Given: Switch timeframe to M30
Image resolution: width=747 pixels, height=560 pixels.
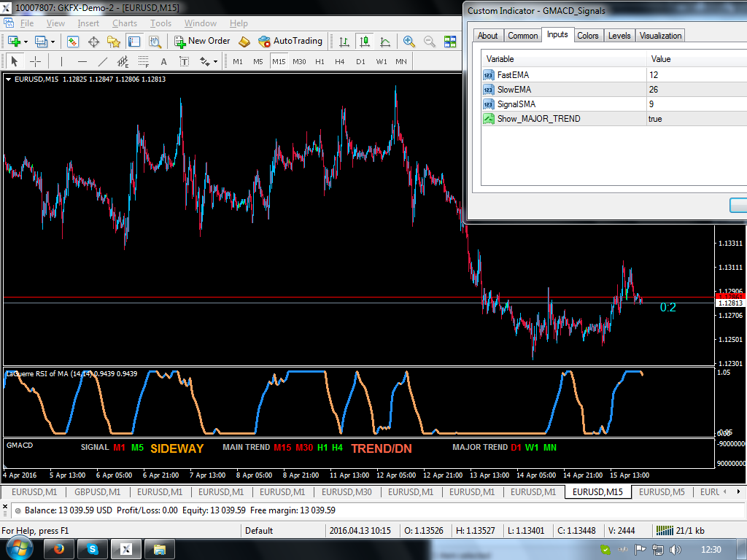Looking at the screenshot, I should (299, 61).
